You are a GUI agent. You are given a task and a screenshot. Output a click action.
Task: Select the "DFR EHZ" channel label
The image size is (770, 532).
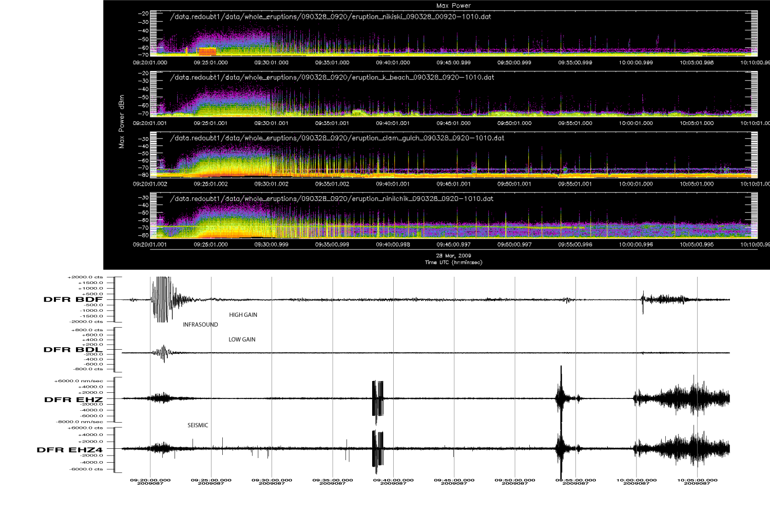click(73, 400)
